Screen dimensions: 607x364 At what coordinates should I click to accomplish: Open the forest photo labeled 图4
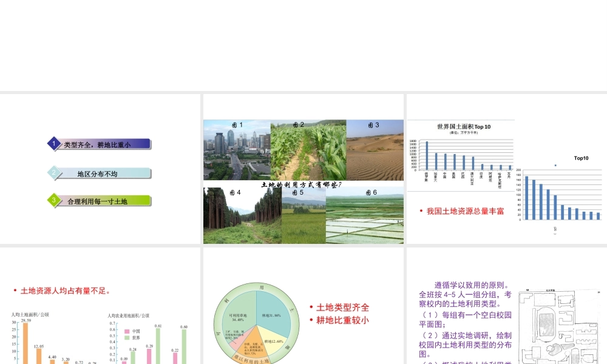pyautogui.click(x=242, y=215)
